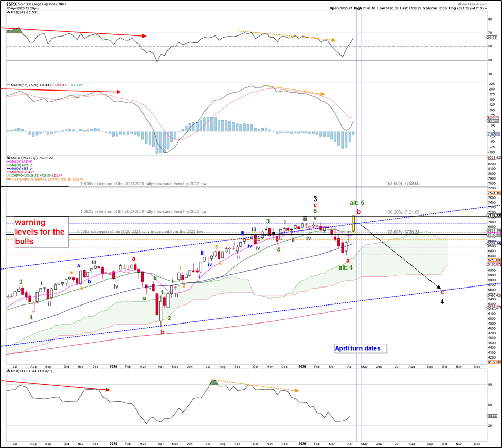Click the ICHIMOKU(9,26,52) legend entry

(34, 175)
